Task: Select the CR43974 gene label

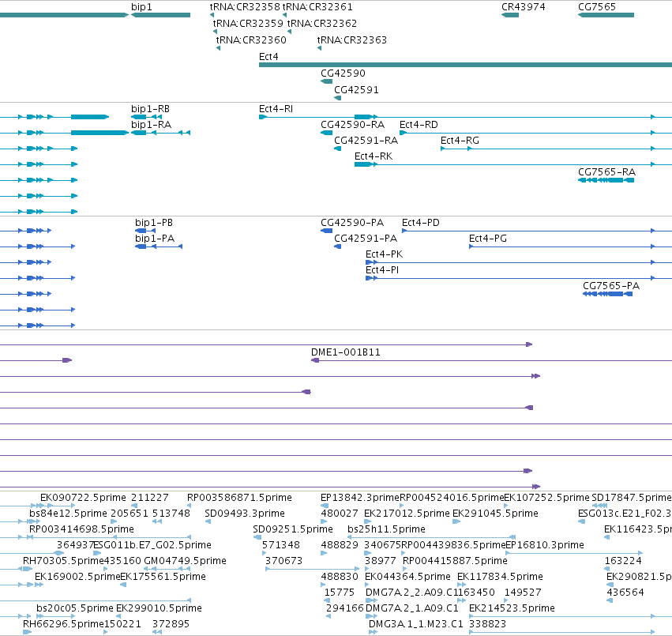Action: pyautogui.click(x=524, y=7)
